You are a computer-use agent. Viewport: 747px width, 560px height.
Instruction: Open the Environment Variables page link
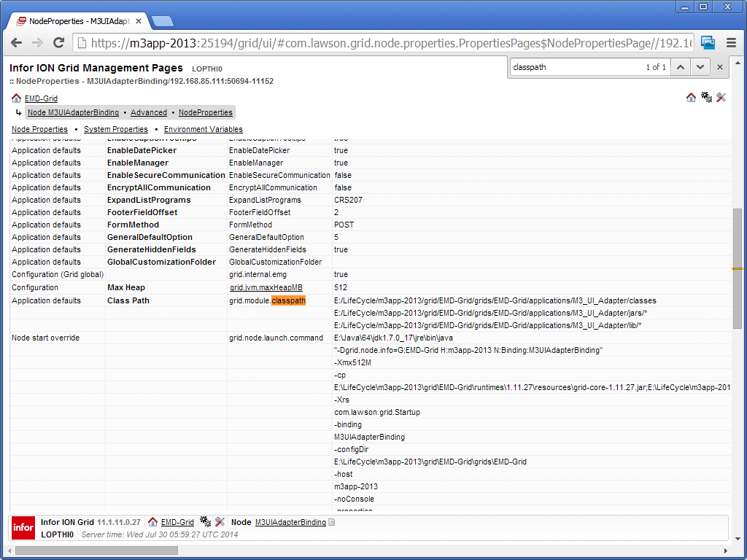pyautogui.click(x=203, y=129)
